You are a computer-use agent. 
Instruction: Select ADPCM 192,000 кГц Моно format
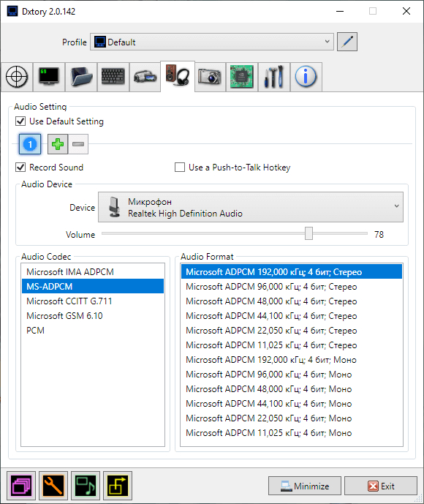pos(292,360)
